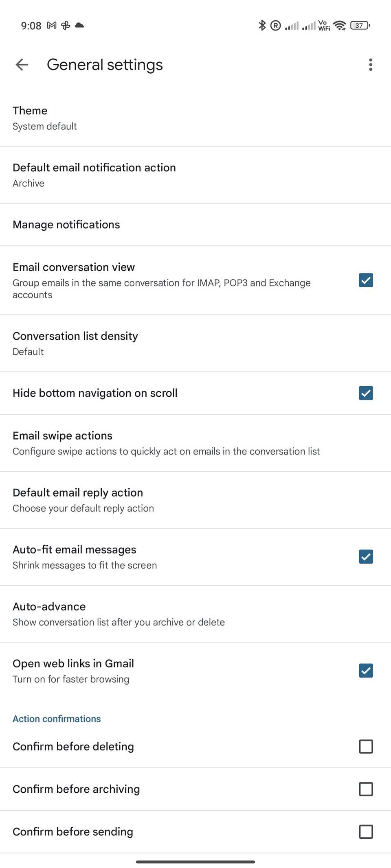Click the Bluetooth icon in the status bar
391x868 pixels.
[x=261, y=25]
